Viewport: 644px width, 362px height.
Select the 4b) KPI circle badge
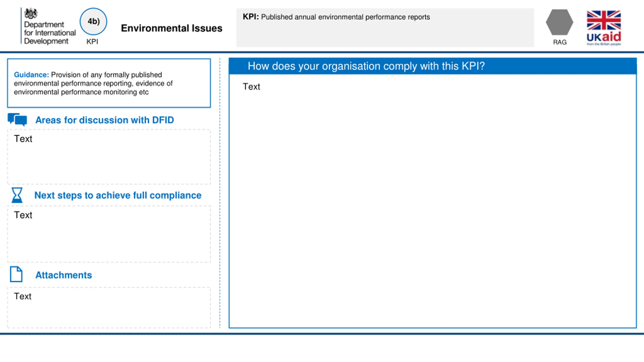click(93, 21)
